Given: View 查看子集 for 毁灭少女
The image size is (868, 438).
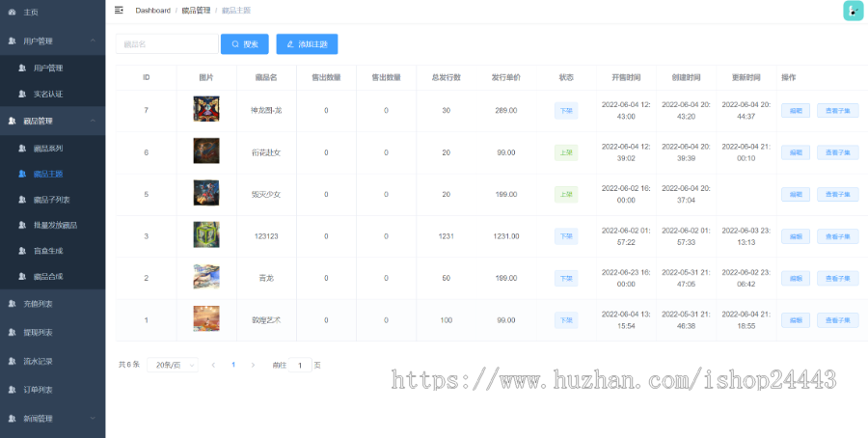Looking at the screenshot, I should [x=837, y=194].
